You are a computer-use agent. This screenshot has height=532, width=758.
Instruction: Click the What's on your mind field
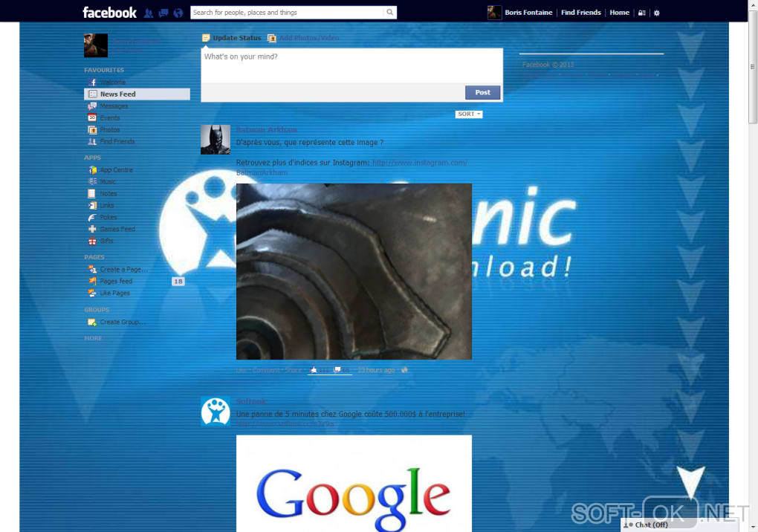pyautogui.click(x=352, y=65)
